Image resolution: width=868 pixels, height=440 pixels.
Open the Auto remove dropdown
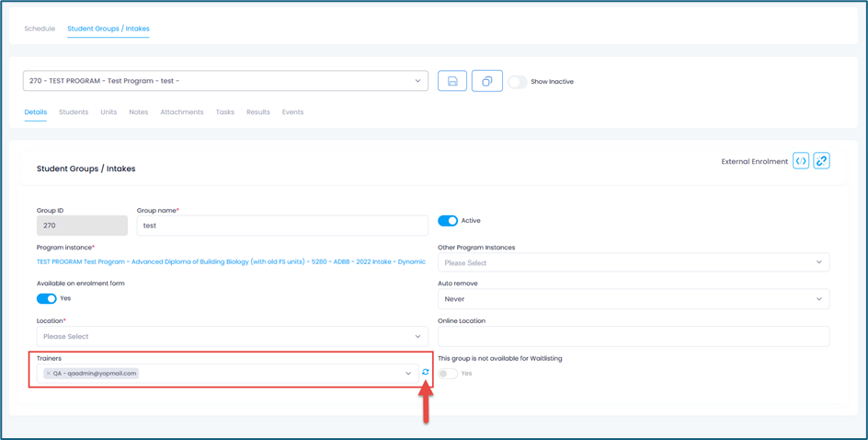point(634,299)
